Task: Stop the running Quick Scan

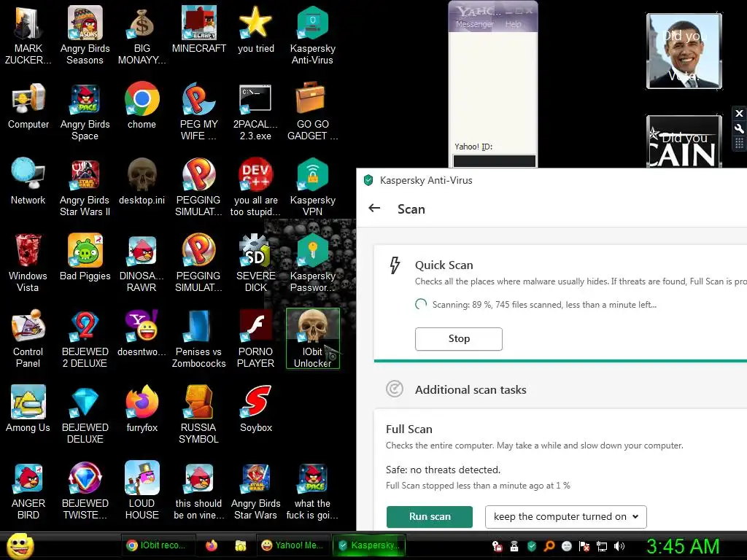Action: pyautogui.click(x=459, y=338)
